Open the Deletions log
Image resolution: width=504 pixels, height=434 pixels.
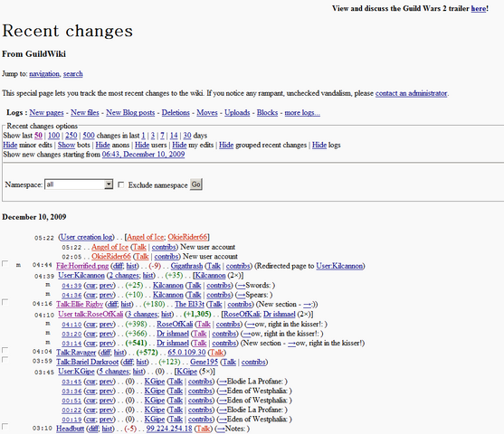coord(176,113)
